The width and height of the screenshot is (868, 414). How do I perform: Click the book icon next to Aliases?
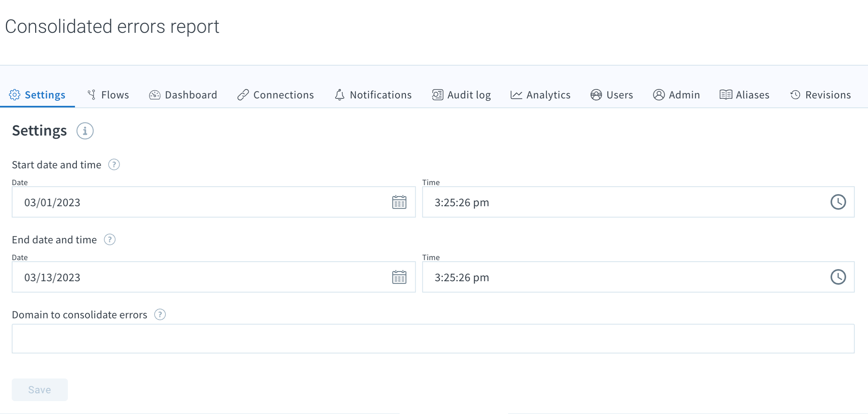click(x=725, y=95)
